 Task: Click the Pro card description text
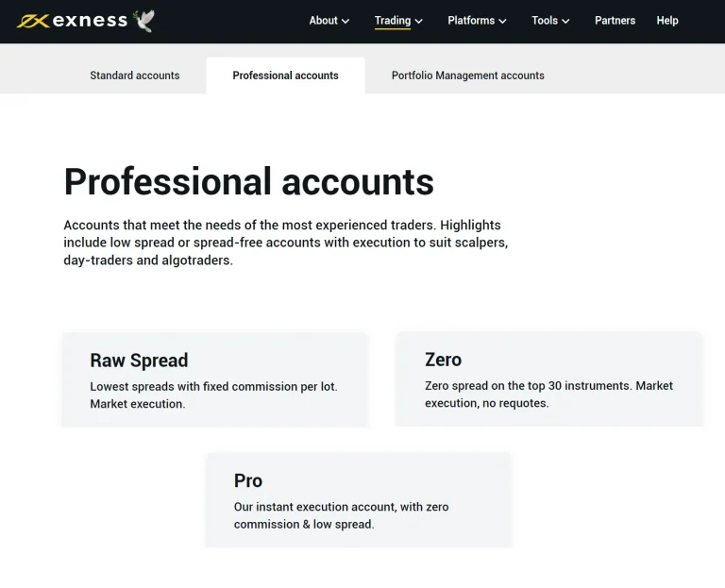[341, 515]
